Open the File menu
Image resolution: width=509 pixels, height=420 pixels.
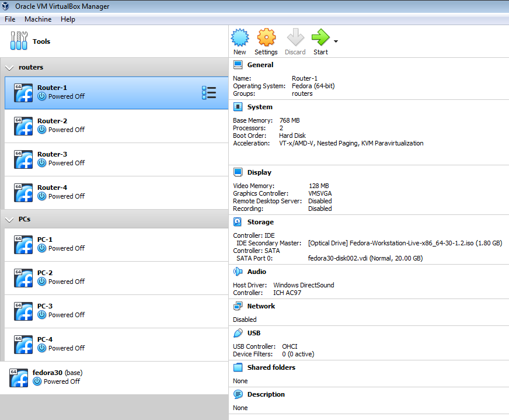(x=10, y=19)
